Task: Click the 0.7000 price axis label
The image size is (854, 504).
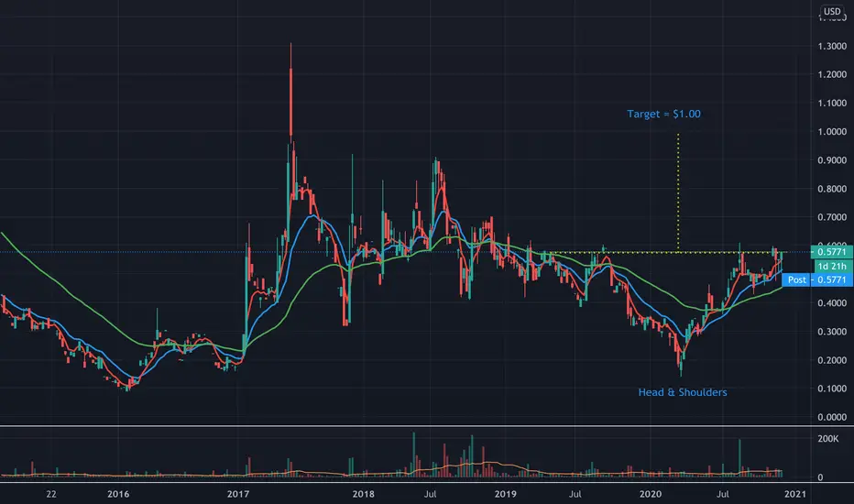Action: [x=832, y=217]
